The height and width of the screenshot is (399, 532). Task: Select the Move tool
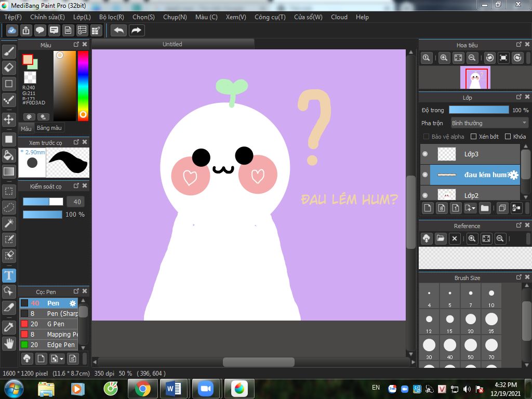[9, 119]
